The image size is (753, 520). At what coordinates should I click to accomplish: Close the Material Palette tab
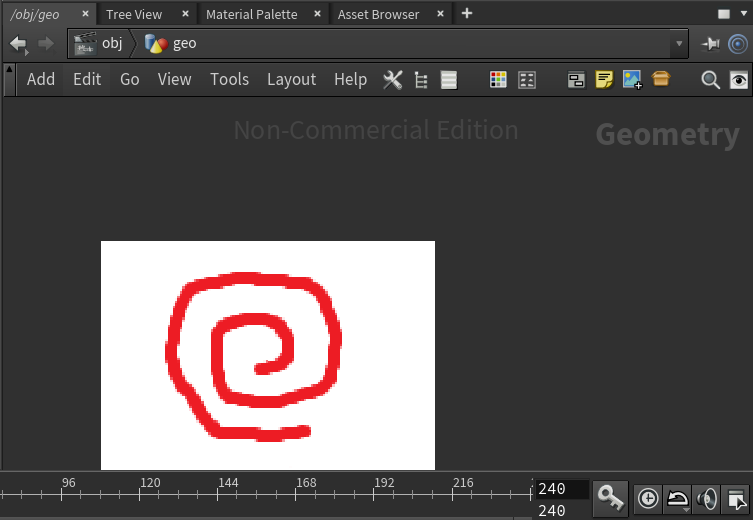coord(317,14)
